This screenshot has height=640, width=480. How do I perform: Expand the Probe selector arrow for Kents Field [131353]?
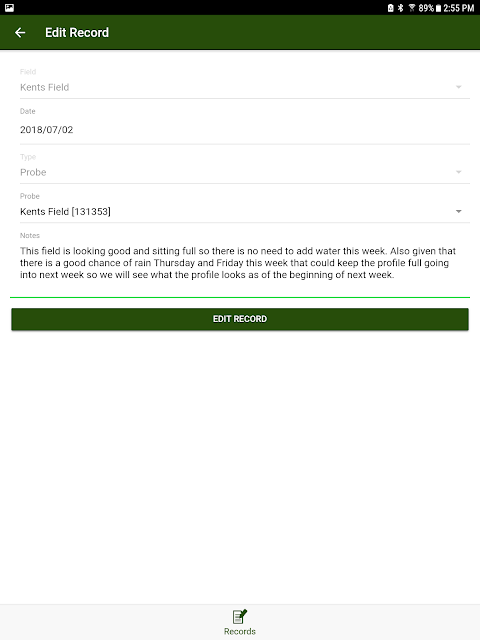[458, 211]
